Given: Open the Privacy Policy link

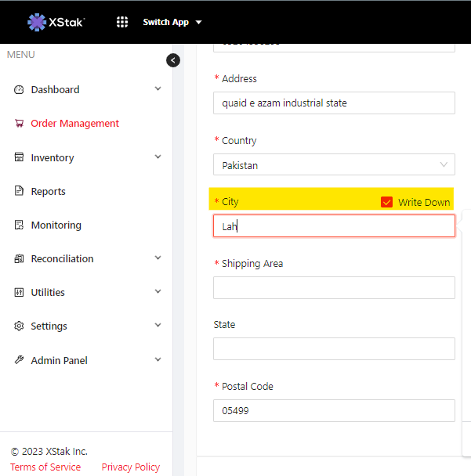Looking at the screenshot, I should pyautogui.click(x=130, y=467).
